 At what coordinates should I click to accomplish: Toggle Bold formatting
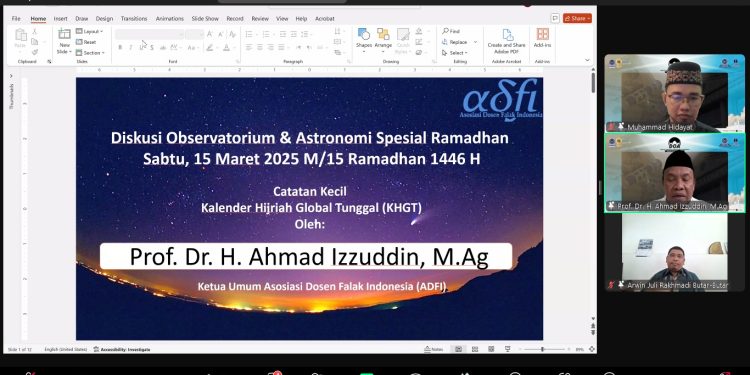tap(120, 47)
